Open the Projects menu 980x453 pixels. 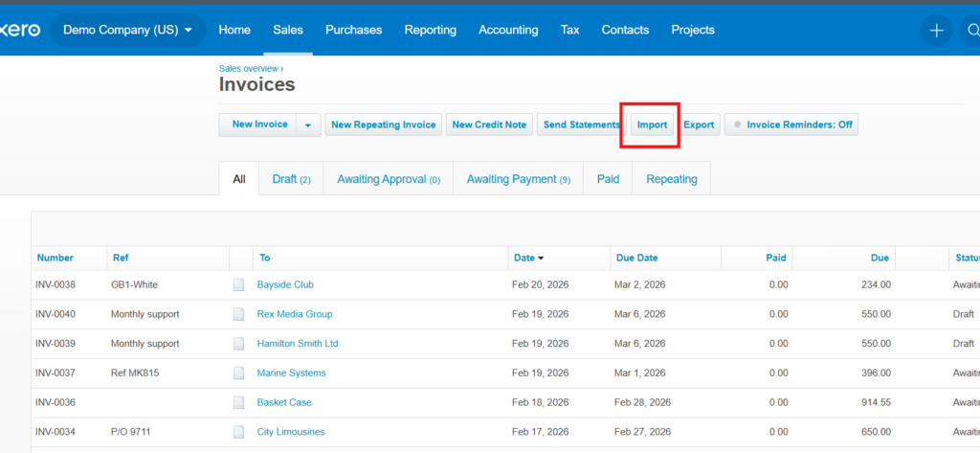point(693,30)
